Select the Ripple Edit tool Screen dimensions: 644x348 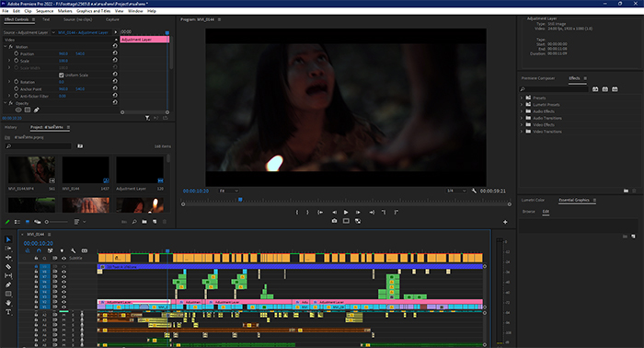click(8, 257)
